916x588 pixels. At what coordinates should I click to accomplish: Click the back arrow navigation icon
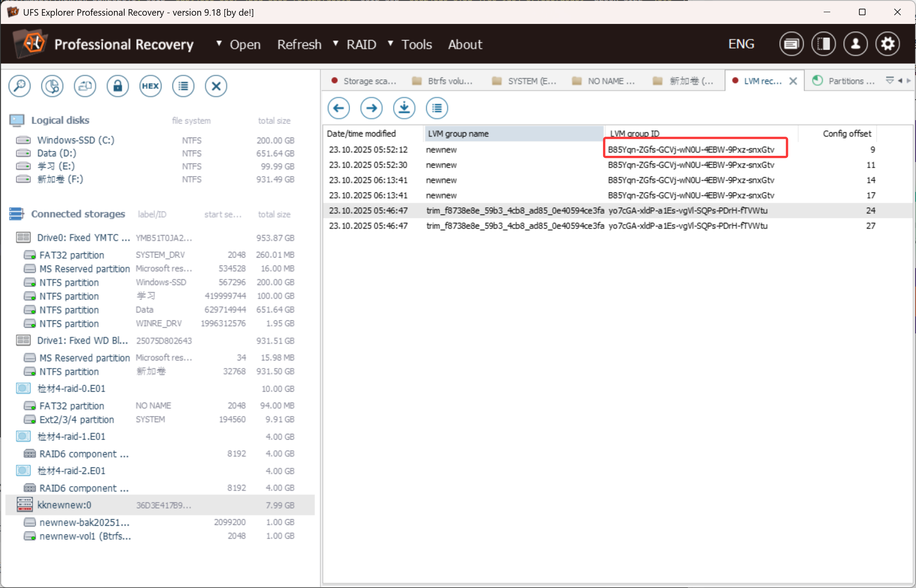[x=339, y=108]
